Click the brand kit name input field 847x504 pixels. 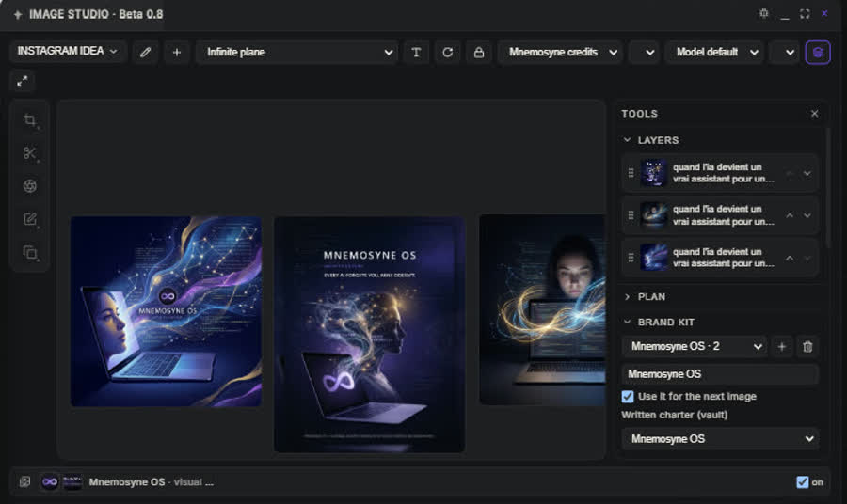coord(720,374)
